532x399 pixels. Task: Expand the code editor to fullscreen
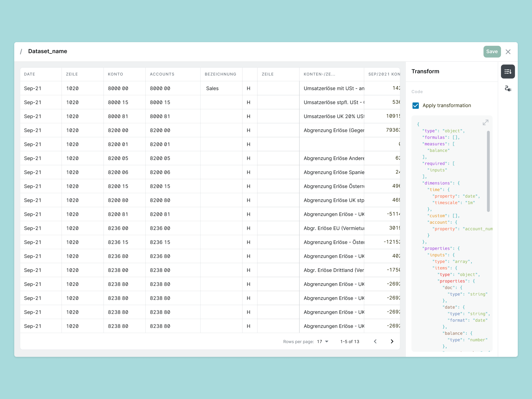485,122
